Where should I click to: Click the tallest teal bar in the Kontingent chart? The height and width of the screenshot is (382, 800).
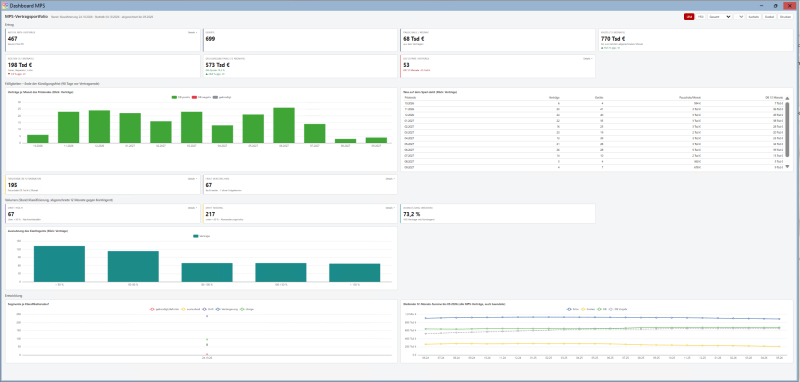pos(59,264)
